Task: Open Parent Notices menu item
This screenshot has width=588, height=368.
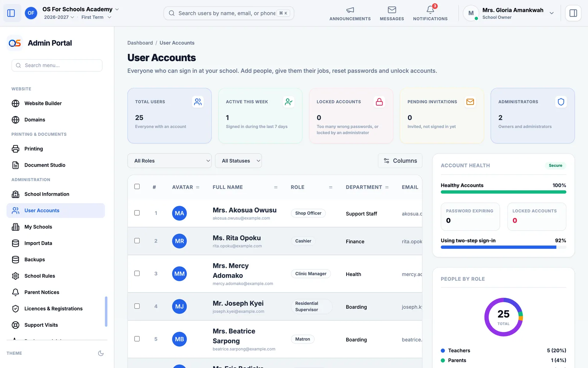Action: (x=56, y=292)
